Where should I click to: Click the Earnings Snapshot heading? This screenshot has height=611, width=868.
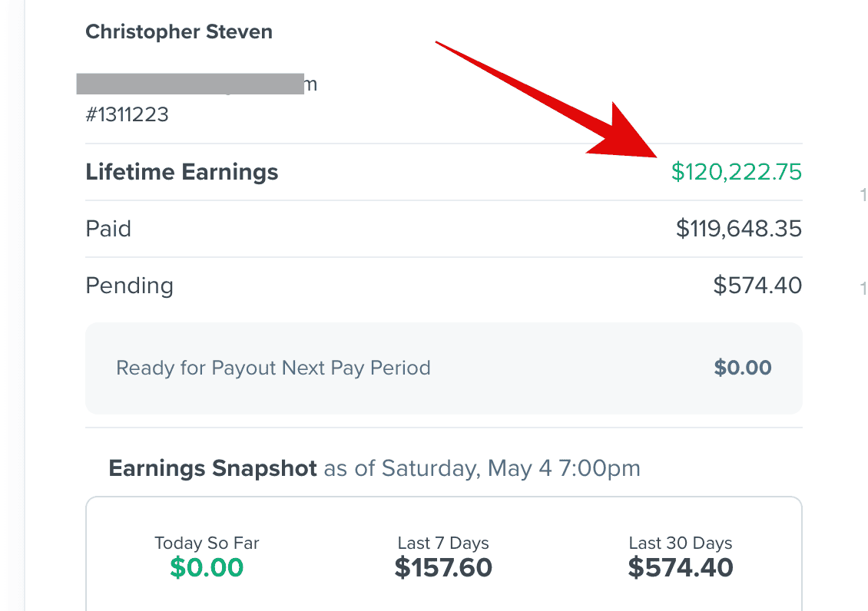(212, 468)
